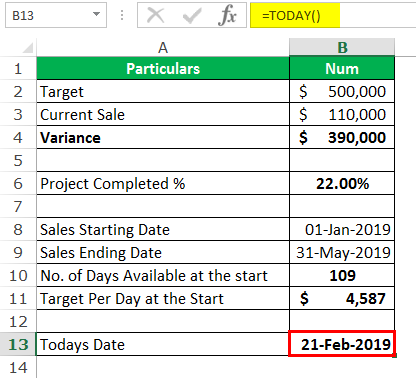This screenshot has width=416, height=378.
Task: Select row 12 header
Action: coord(18,321)
